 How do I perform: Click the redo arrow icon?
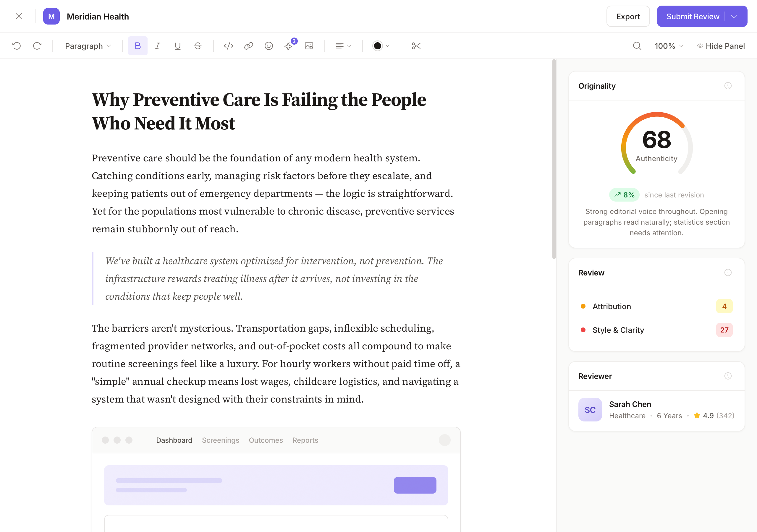click(37, 46)
